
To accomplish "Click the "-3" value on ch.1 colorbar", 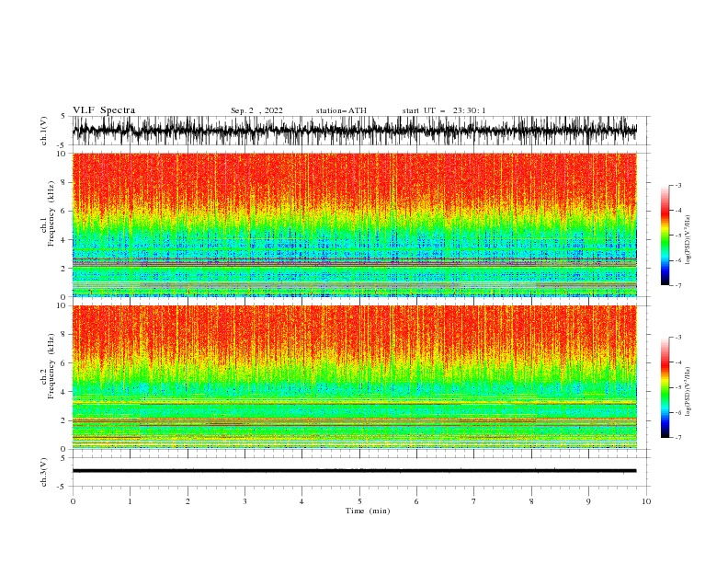I will pos(678,185).
